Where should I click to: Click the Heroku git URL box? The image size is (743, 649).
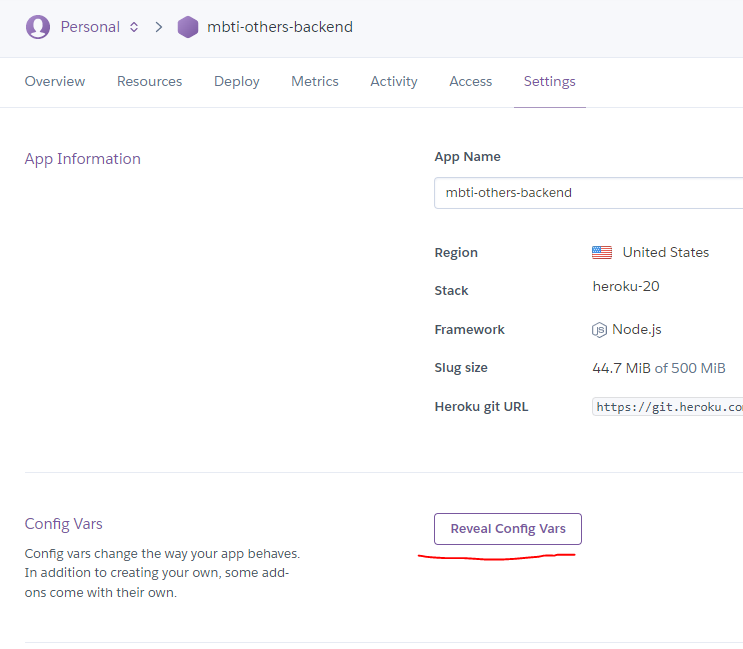667,407
